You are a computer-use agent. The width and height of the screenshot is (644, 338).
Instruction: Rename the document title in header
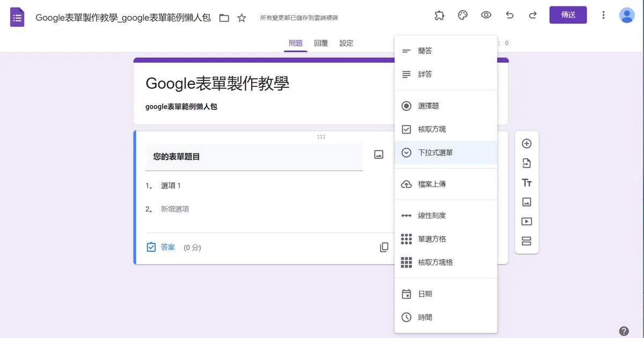pos(123,18)
